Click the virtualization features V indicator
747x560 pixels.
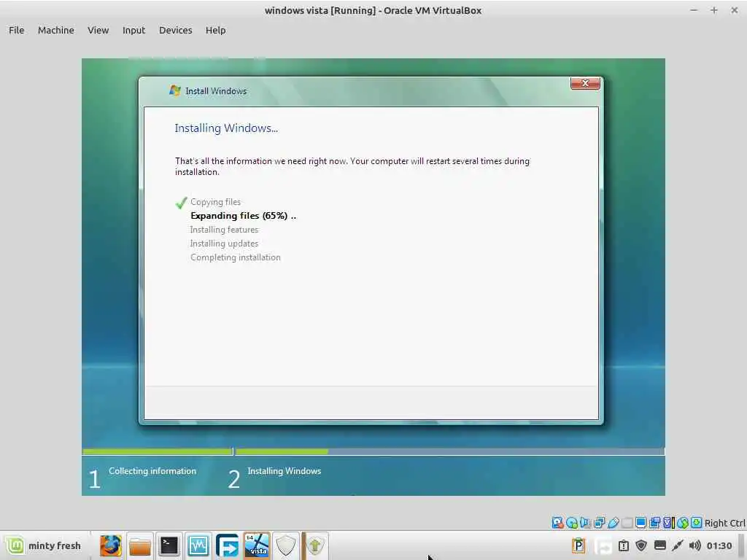pos(668,523)
